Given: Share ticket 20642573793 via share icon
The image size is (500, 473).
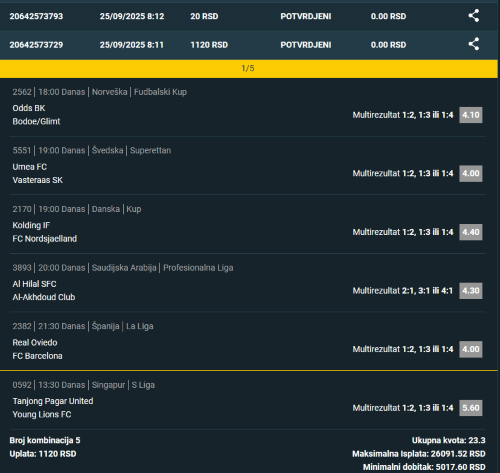Looking at the screenshot, I should click(474, 16).
